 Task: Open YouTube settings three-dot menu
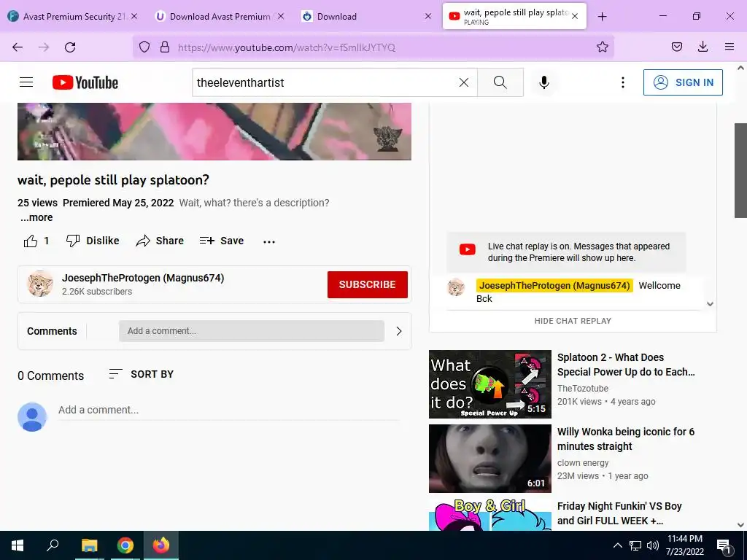click(x=623, y=82)
